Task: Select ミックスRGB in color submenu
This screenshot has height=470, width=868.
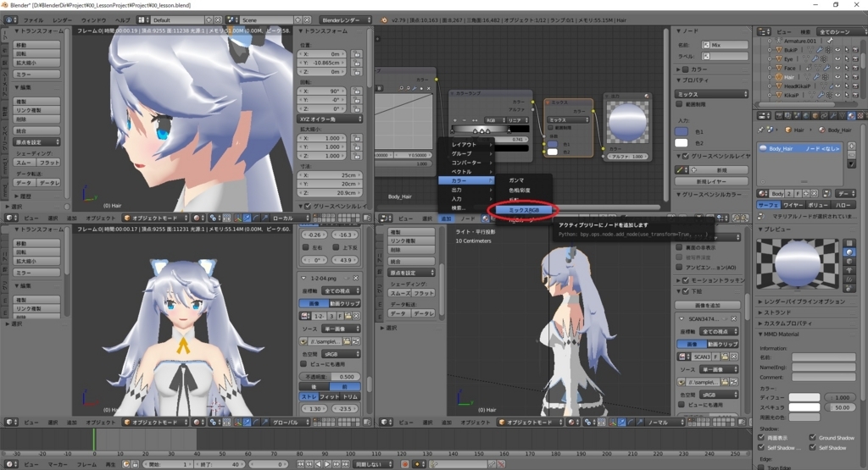Action: click(523, 210)
